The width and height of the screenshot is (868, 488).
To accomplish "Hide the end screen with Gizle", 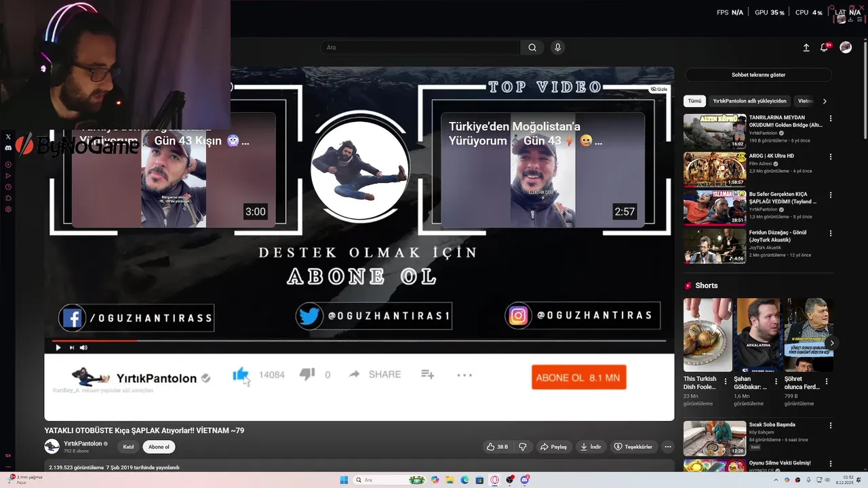I will pos(659,89).
